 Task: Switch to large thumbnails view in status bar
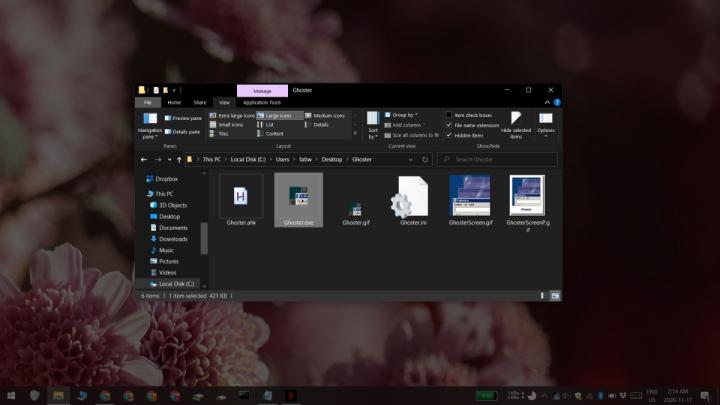click(x=555, y=296)
